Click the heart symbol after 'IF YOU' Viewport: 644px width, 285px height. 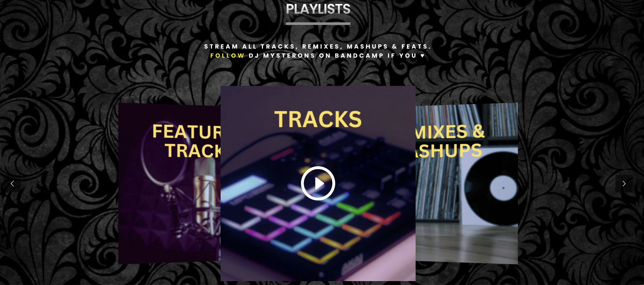pyautogui.click(x=423, y=56)
